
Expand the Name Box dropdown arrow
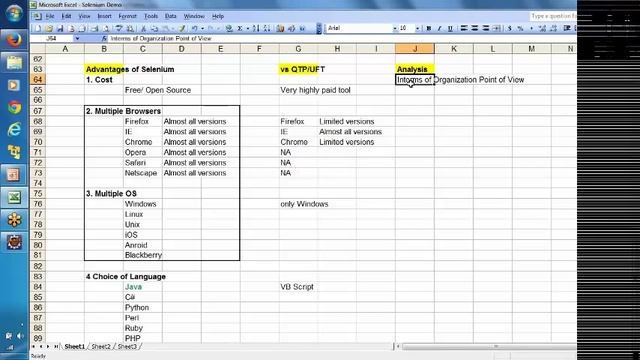(77, 38)
